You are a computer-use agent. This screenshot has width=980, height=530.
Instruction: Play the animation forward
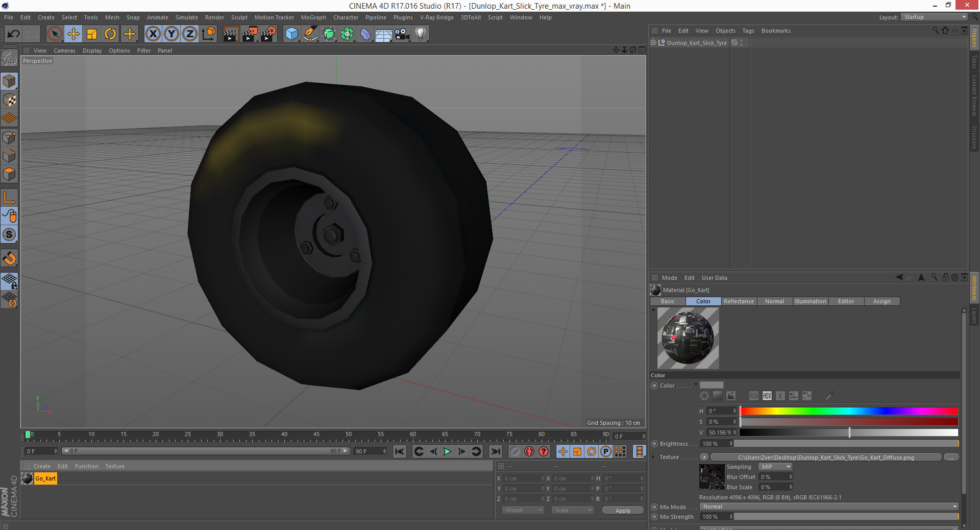[447, 451]
